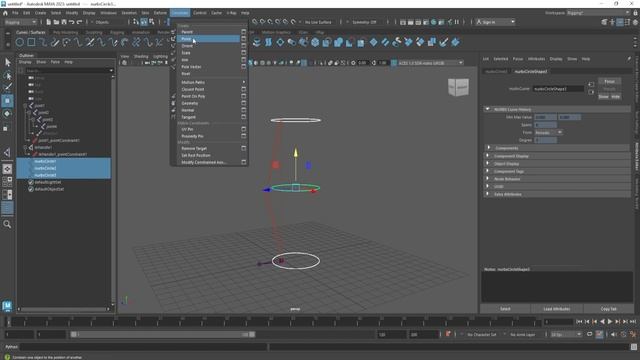
Task: Click the timeline current frame marker
Action: pos(8,322)
